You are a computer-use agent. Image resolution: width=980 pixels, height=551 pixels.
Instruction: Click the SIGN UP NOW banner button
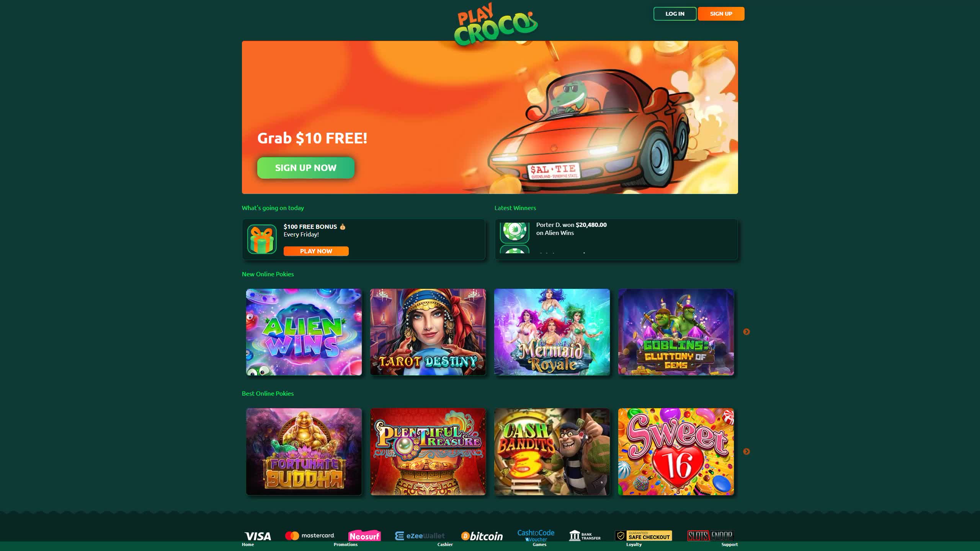(306, 168)
